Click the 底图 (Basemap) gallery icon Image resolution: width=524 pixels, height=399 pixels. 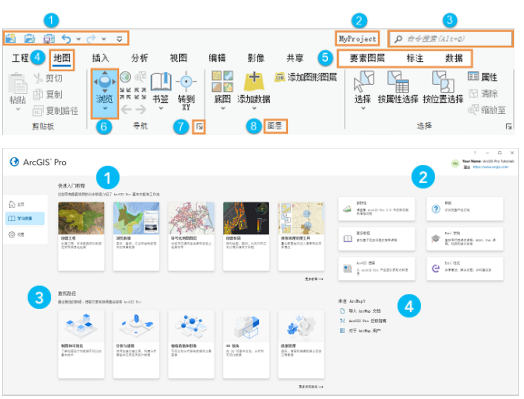pos(223,81)
